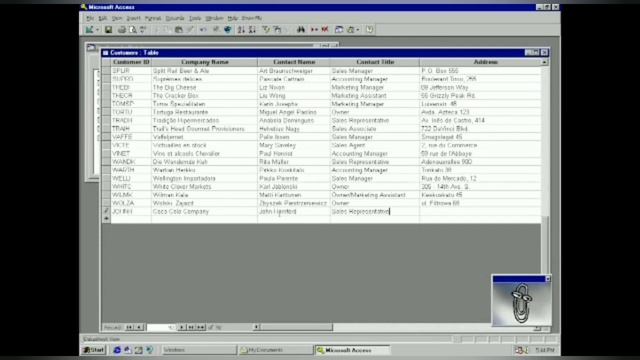Viewport: 640px width, 360px height.
Task: Delete Record using red X icon
Action: coord(325,30)
